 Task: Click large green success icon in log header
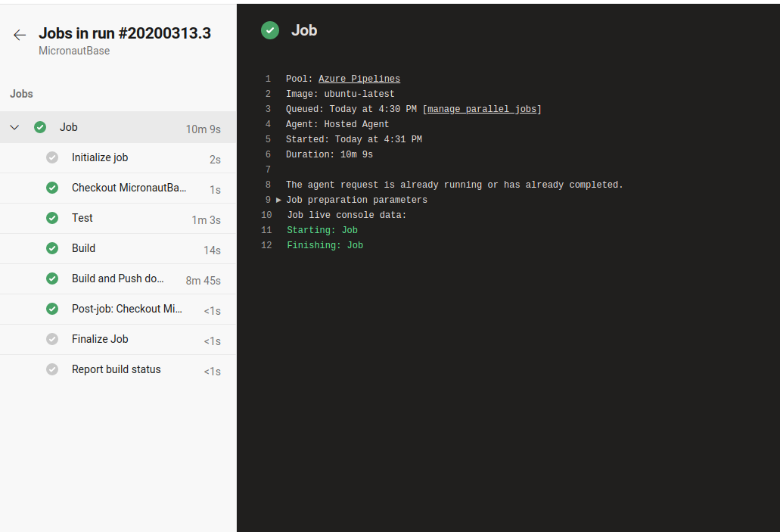(270, 30)
